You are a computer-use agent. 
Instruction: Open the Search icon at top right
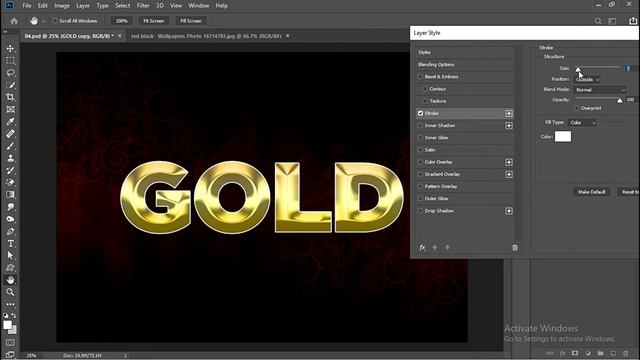(598, 21)
